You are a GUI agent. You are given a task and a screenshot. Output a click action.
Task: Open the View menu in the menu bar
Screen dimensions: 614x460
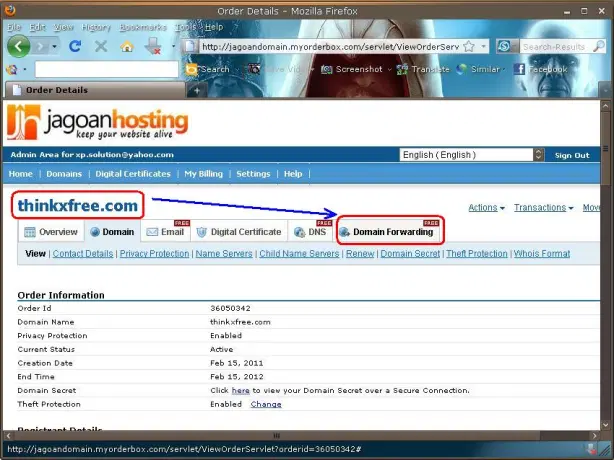pos(63,27)
